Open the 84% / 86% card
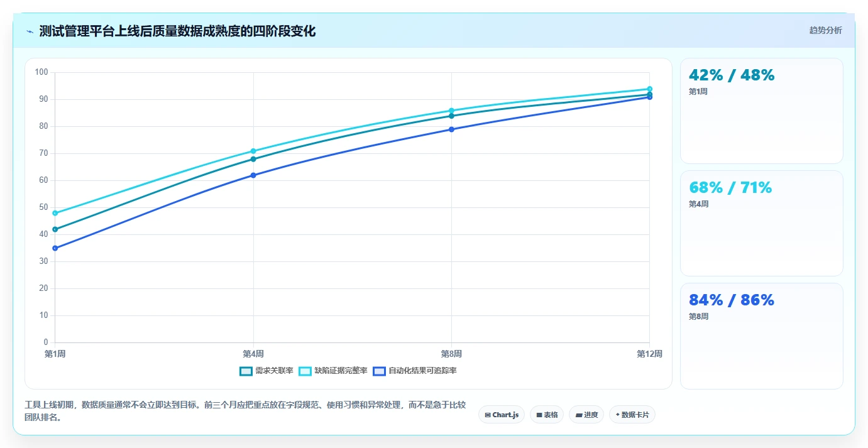The width and height of the screenshot is (868, 448). point(762,336)
